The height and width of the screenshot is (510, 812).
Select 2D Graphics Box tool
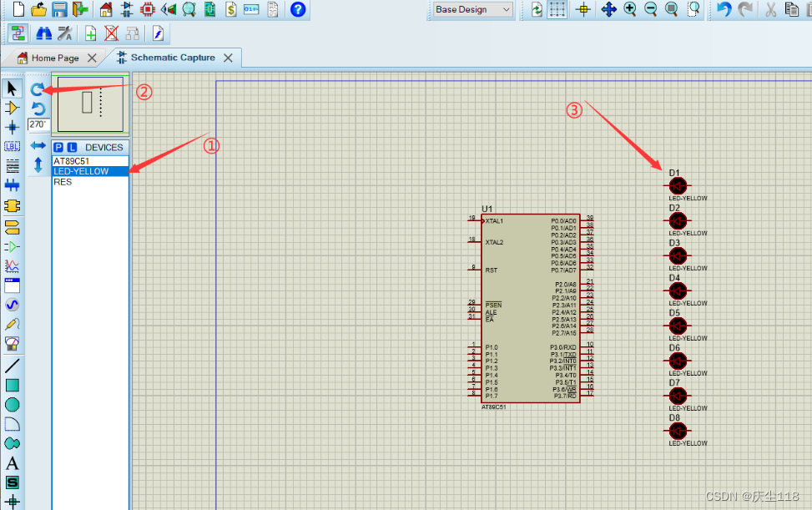pos(12,386)
